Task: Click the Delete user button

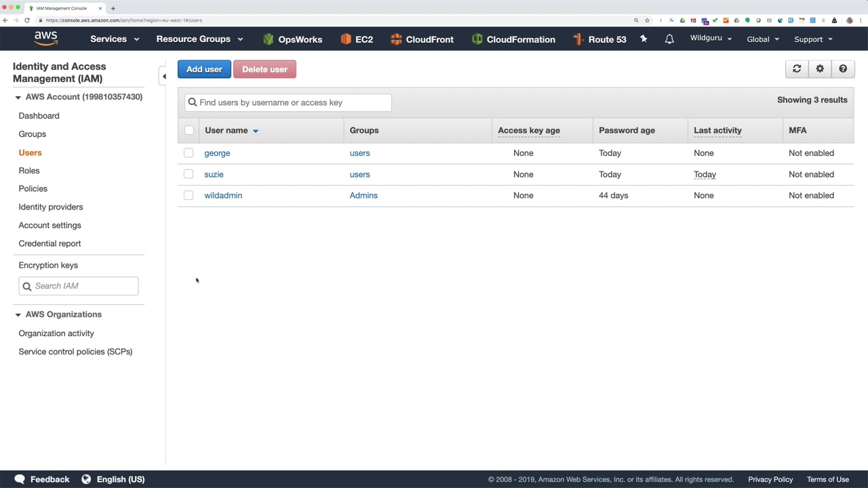Action: coord(264,69)
